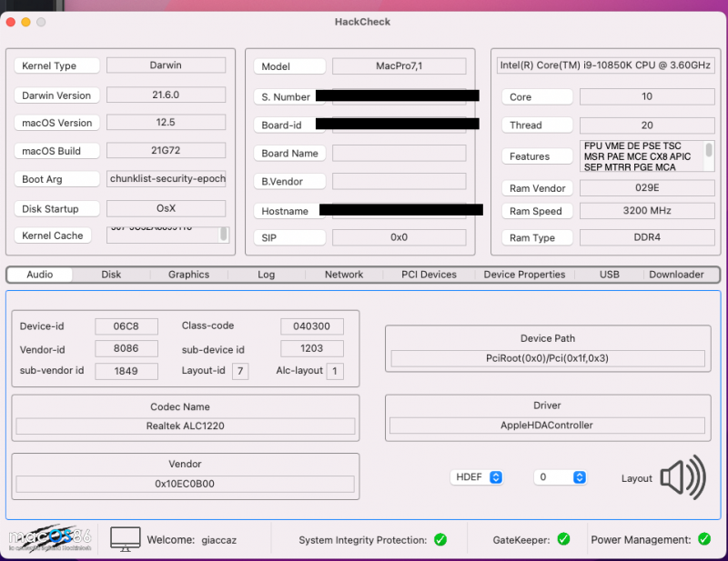
Task: Click the Codec Name field Realtek ALC1220
Action: [x=186, y=426]
